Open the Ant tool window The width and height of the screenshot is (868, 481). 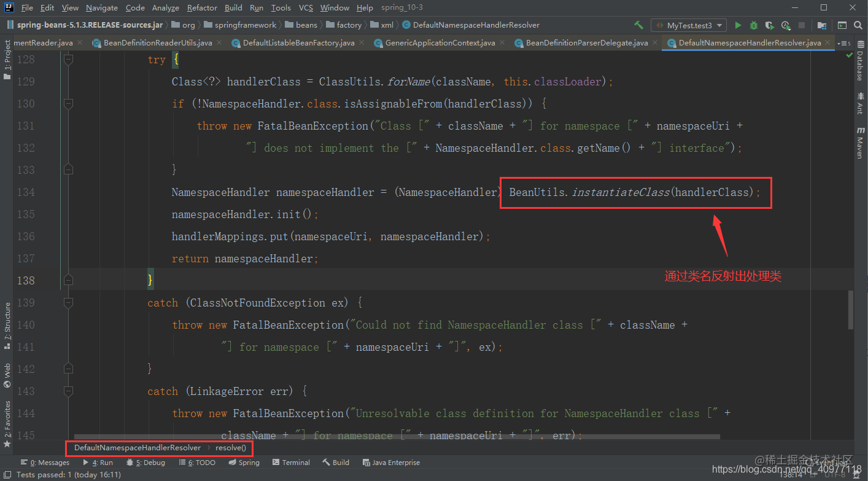859,103
